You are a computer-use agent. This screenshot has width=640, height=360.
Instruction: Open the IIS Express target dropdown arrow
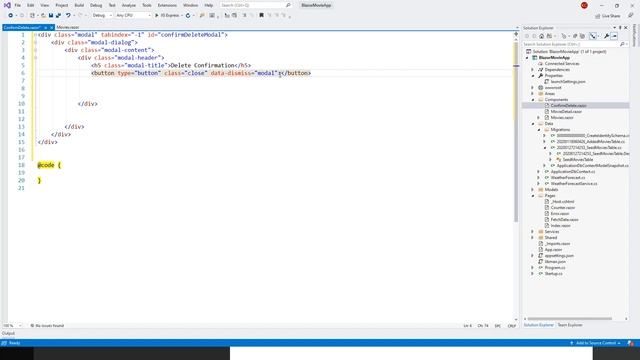tap(182, 16)
